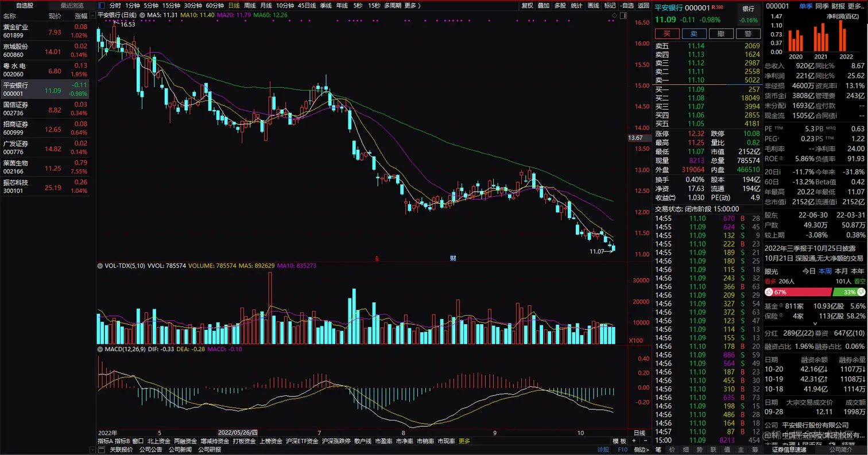Open the 画线 drawing tool
868x455 pixels.
click(x=594, y=6)
